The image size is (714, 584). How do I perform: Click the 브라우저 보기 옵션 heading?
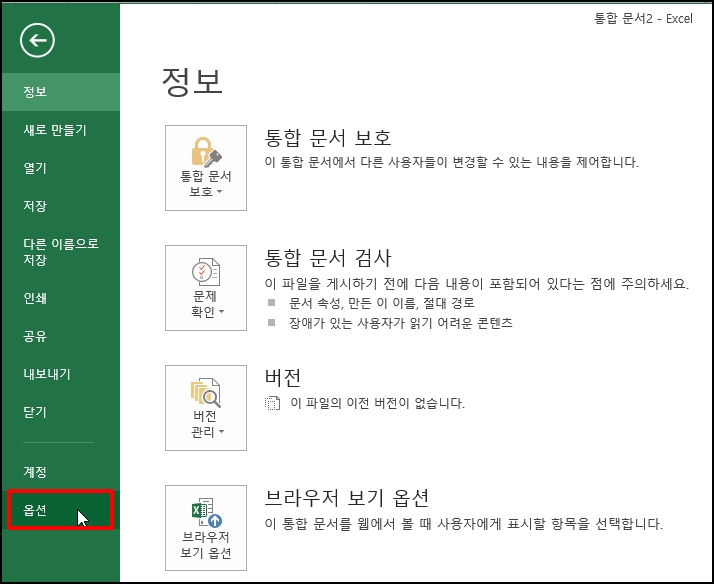tap(347, 498)
